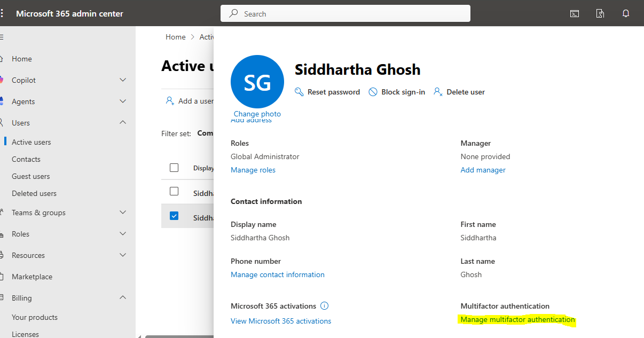Viewport: 644px width, 338px height.
Task: Click the info icon beside Microsoft 365 activations
Action: (x=325, y=306)
